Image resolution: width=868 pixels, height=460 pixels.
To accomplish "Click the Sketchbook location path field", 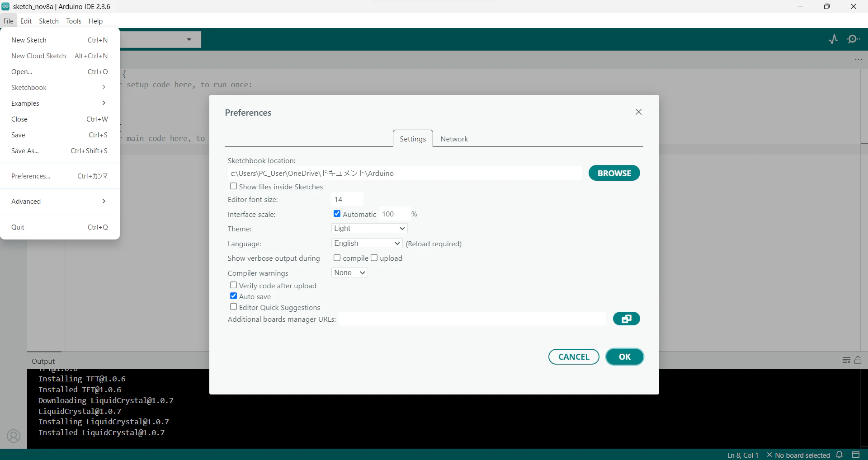I will click(405, 173).
